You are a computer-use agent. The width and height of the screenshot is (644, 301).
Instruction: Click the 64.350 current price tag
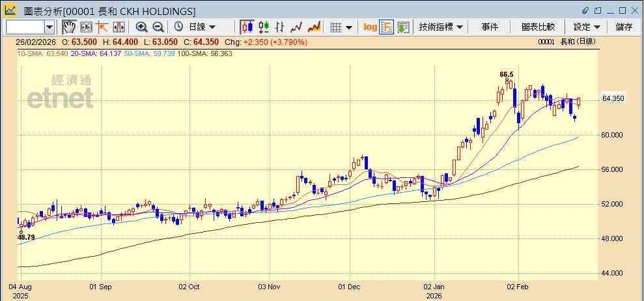pyautogui.click(x=613, y=98)
